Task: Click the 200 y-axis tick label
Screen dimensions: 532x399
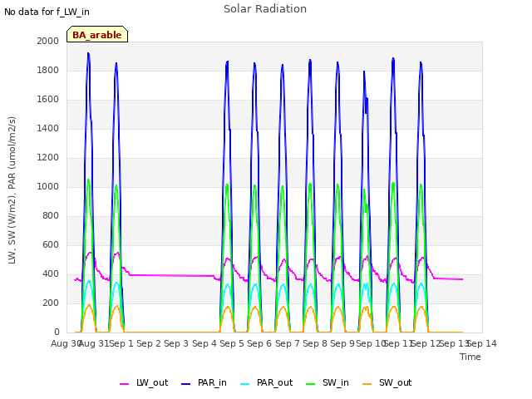Action: click(51, 303)
